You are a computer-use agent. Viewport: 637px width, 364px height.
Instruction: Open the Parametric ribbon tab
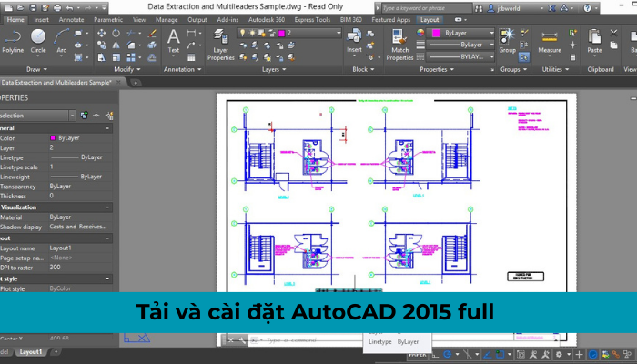tap(108, 19)
